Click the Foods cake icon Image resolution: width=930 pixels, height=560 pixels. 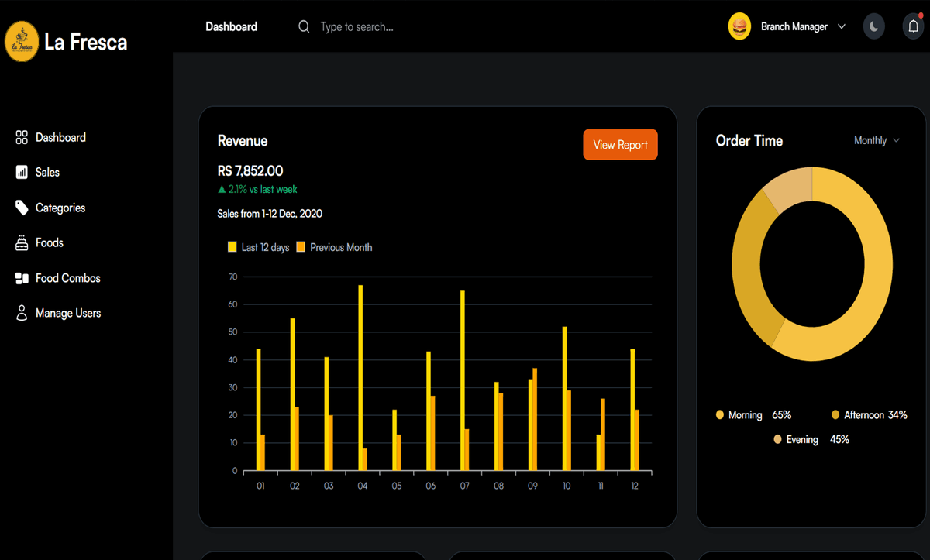tap(22, 243)
